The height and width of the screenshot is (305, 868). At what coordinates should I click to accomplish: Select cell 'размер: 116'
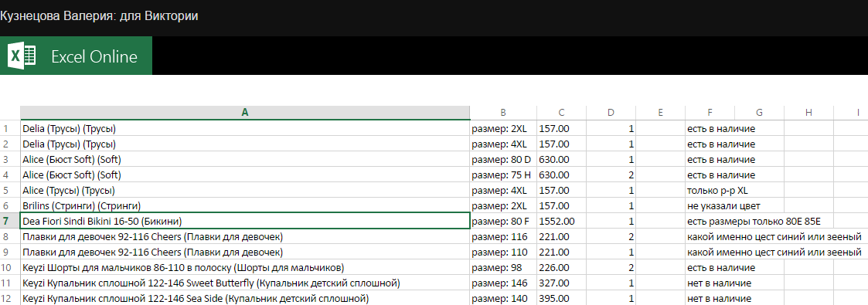pos(503,237)
